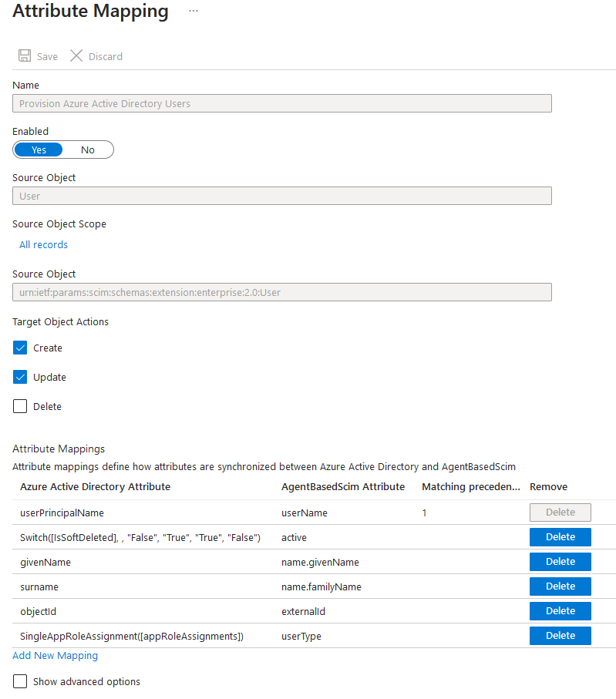Screen dimensions: 616x699
Task: Click matching precedence value 1
Action: (424, 513)
